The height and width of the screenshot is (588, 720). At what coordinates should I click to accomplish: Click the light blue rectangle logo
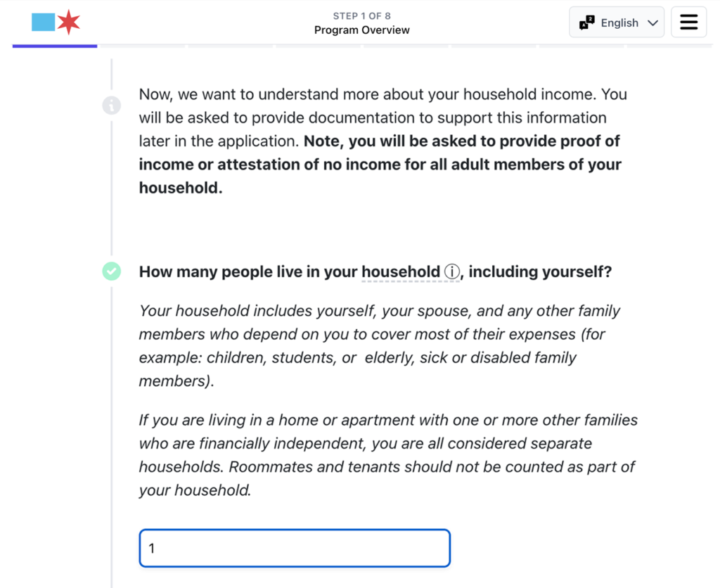pos(44,23)
